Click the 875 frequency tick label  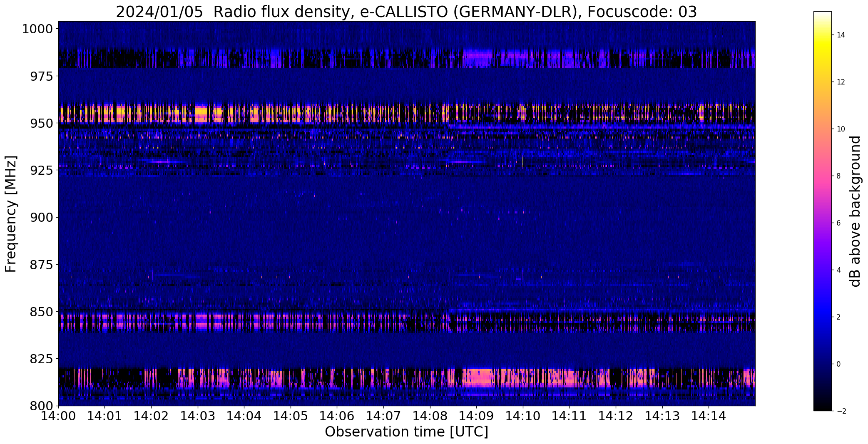click(x=41, y=265)
